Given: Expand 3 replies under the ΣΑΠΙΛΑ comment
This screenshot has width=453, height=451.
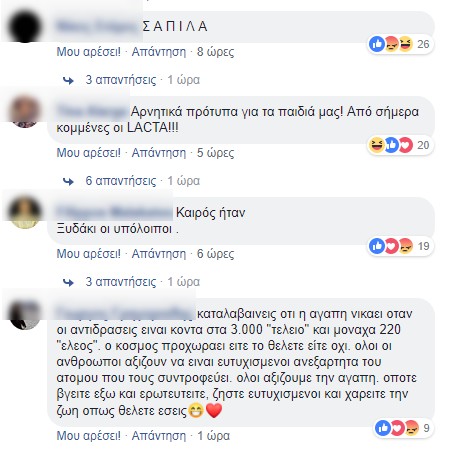Looking at the screenshot, I should click(121, 80).
